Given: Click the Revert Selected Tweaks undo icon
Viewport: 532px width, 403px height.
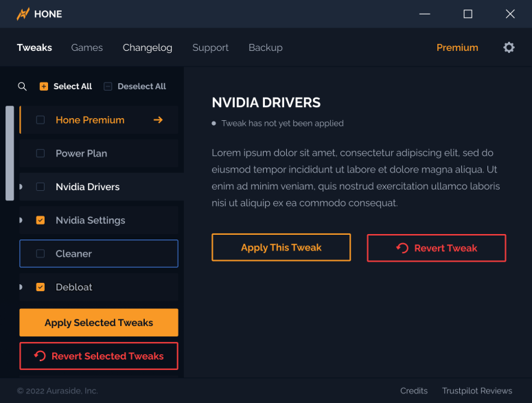Looking at the screenshot, I should (x=39, y=356).
